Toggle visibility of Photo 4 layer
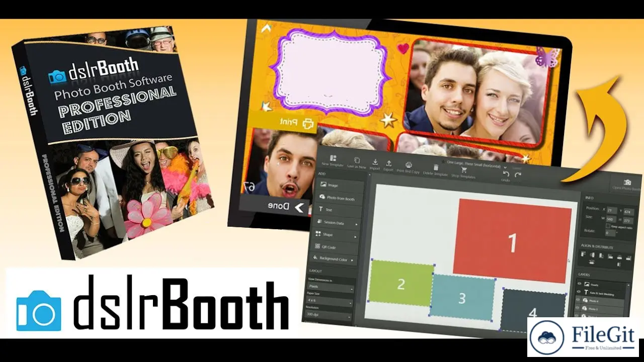Image resolution: width=644 pixels, height=362 pixels. 578,300
